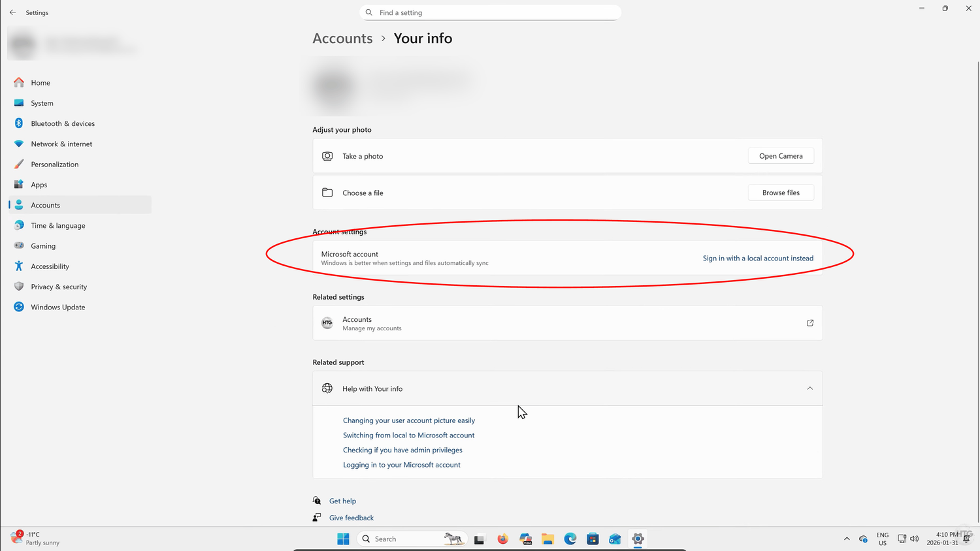Click Sign in with a local account instead
Image resolution: width=980 pixels, height=551 pixels.
click(x=758, y=259)
